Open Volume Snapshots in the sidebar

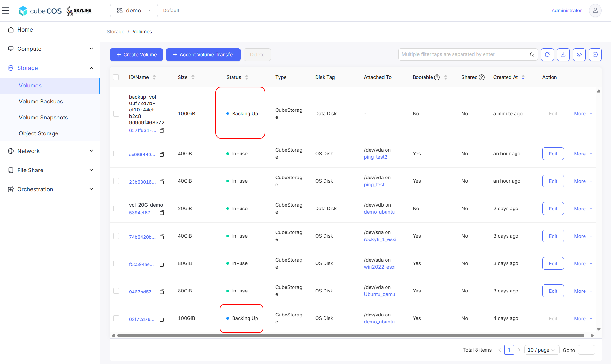coord(50,118)
